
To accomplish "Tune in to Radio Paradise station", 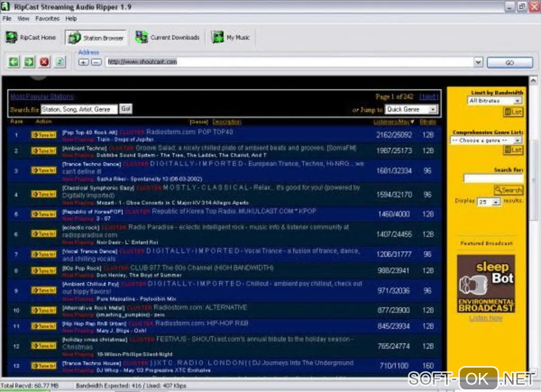I will pyautogui.click(x=43, y=234).
